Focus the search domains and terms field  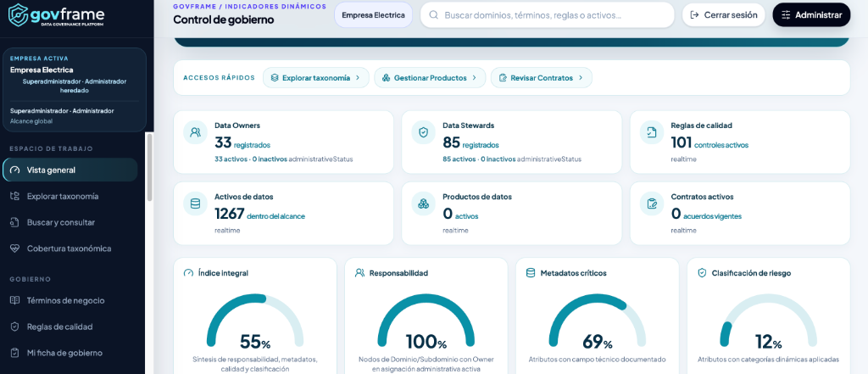pyautogui.click(x=547, y=15)
